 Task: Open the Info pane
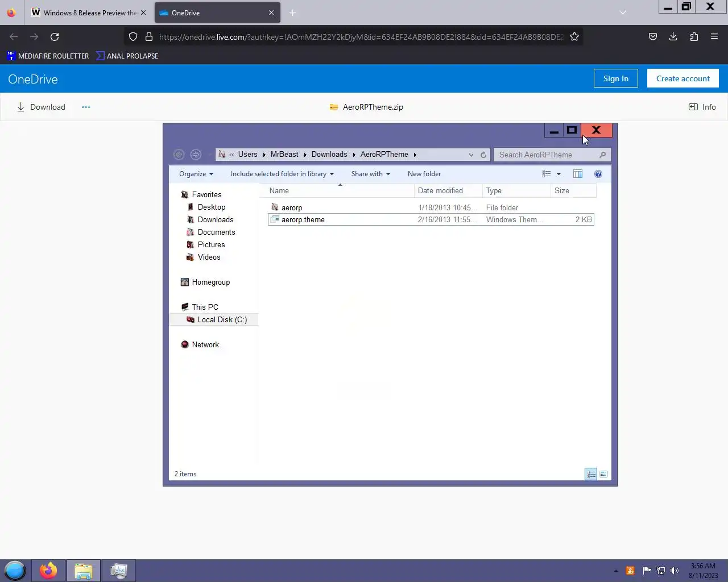click(x=702, y=107)
